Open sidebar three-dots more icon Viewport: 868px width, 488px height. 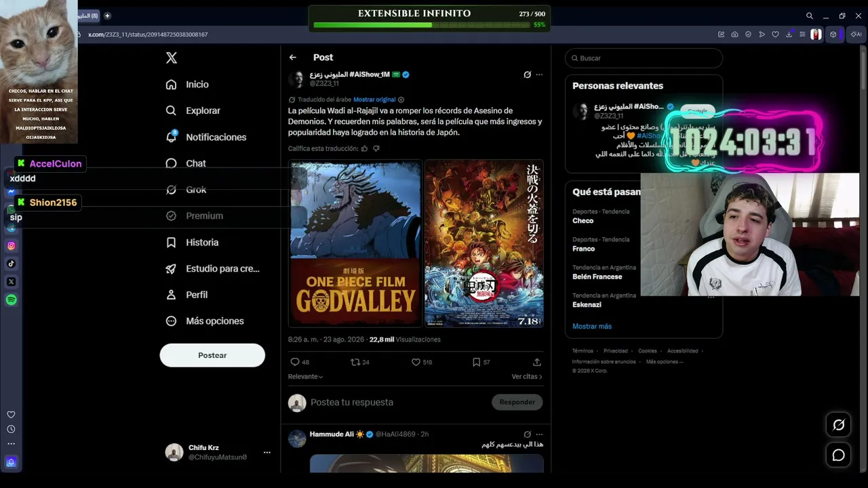pyautogui.click(x=11, y=444)
